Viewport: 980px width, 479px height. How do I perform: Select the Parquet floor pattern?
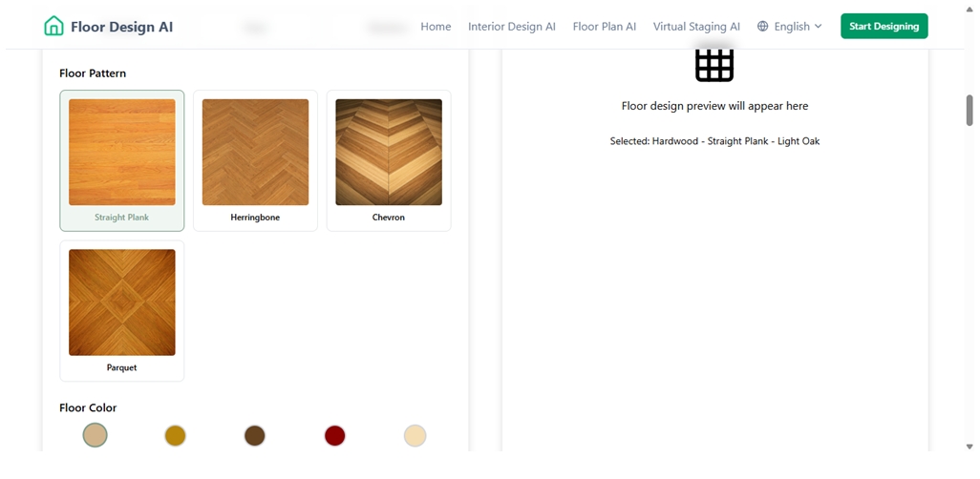[x=122, y=310]
